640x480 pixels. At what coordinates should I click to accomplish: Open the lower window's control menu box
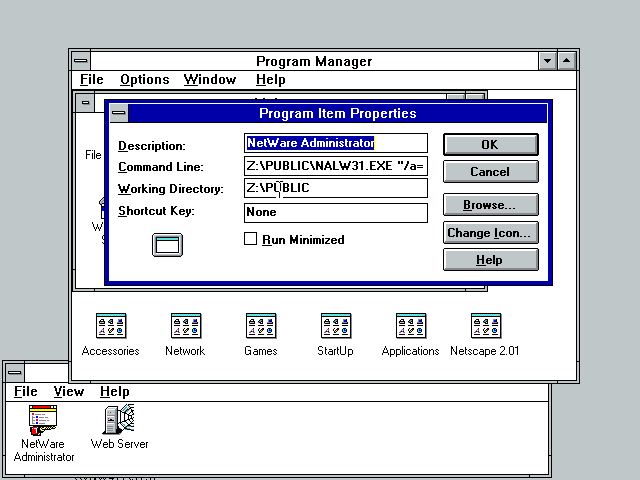tap(15, 372)
